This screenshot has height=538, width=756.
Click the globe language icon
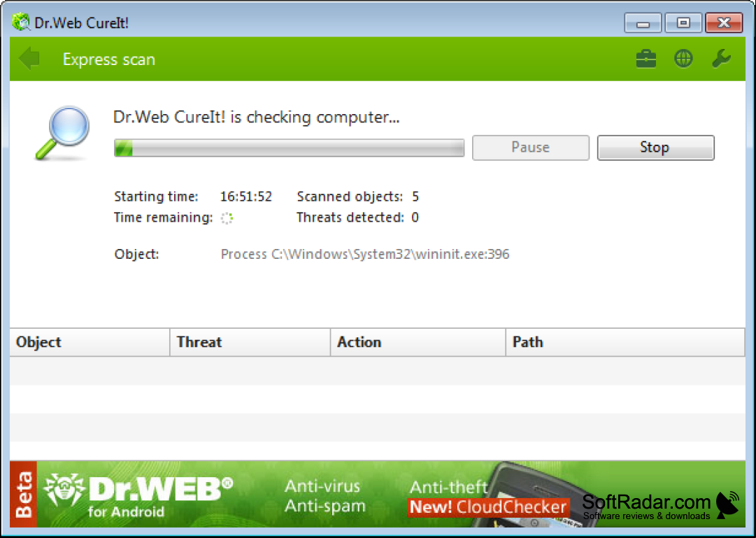pos(683,59)
